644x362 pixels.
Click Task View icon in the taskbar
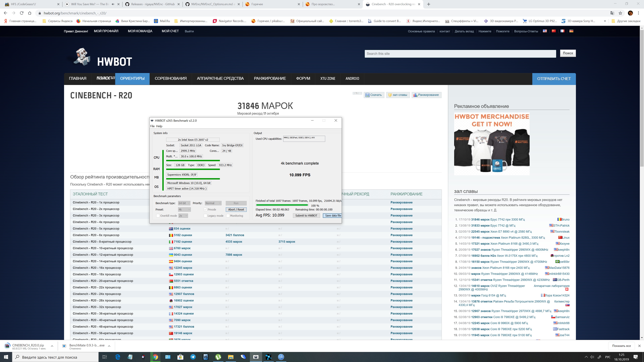coord(105,357)
